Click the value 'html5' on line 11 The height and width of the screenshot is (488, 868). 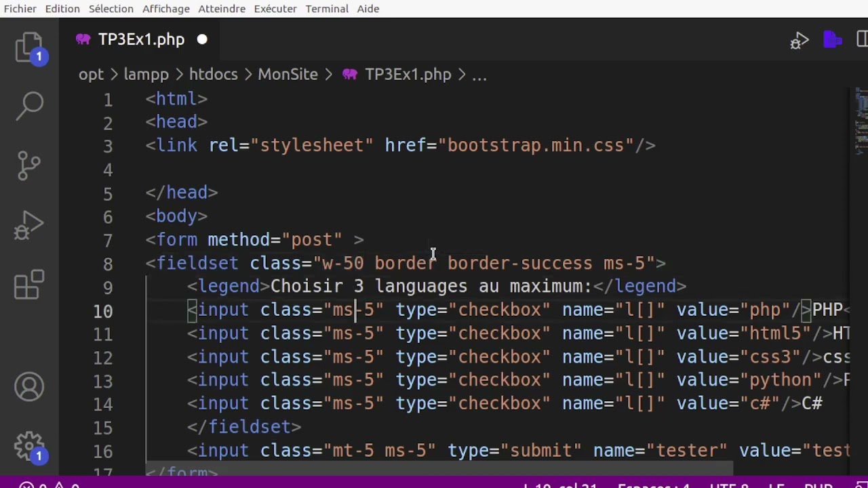pyautogui.click(x=775, y=333)
